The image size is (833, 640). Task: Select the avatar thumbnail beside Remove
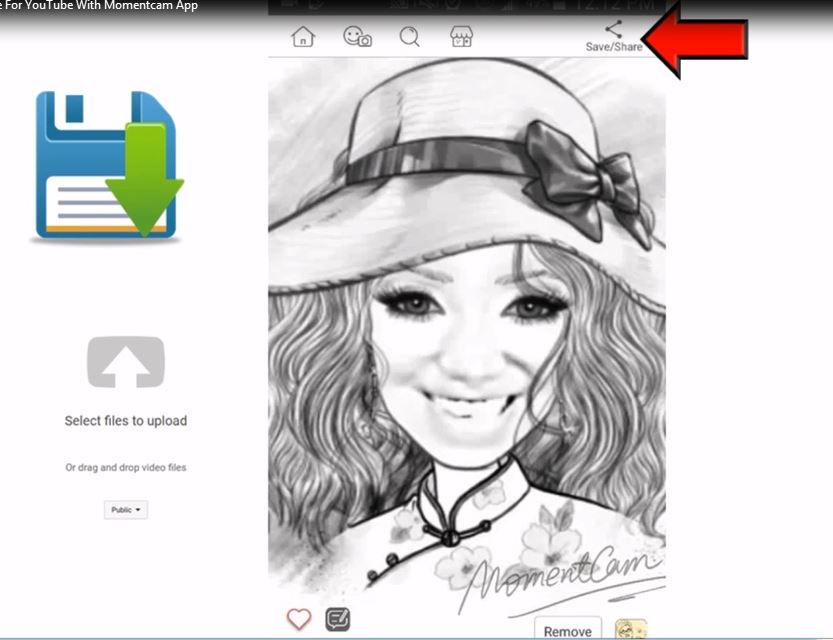[631, 629]
